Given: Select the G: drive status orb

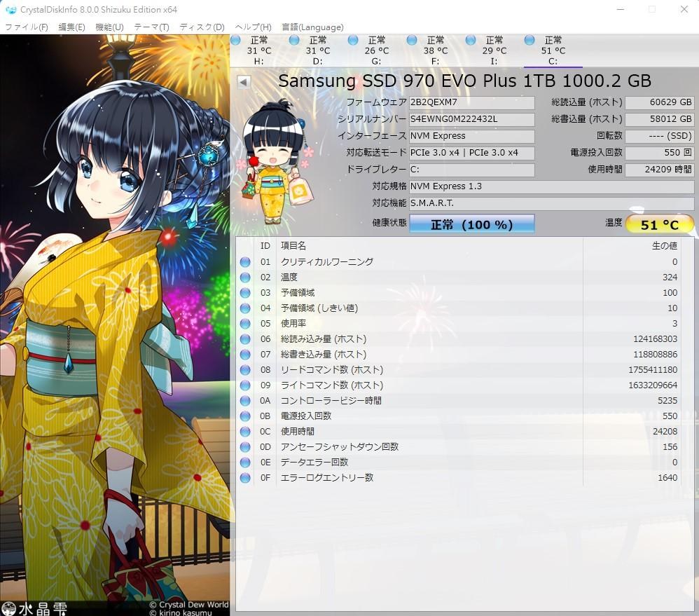Looking at the screenshot, I should [353, 41].
